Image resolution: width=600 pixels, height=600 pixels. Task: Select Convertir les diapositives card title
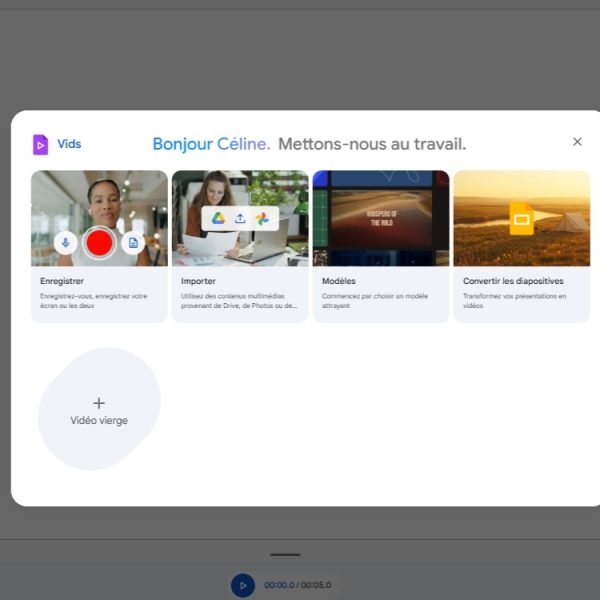tap(513, 281)
